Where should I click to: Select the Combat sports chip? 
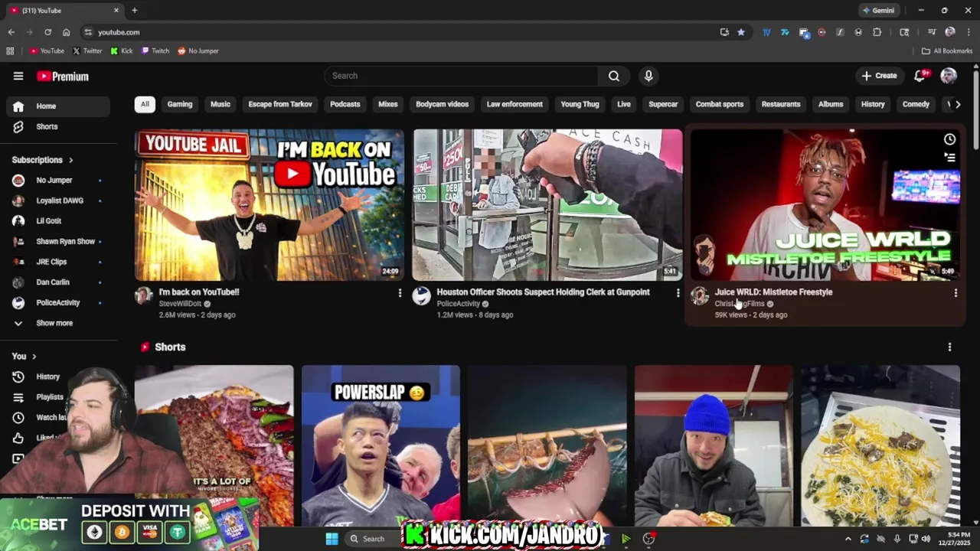(720, 104)
